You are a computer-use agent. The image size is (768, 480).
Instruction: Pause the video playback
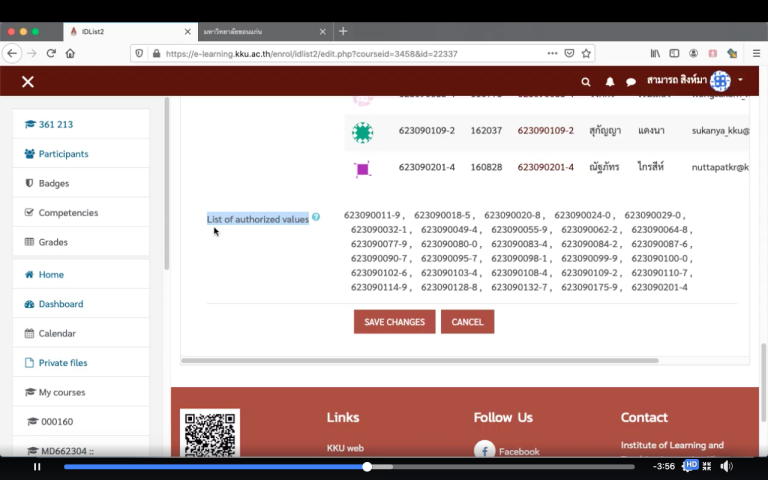(x=37, y=466)
